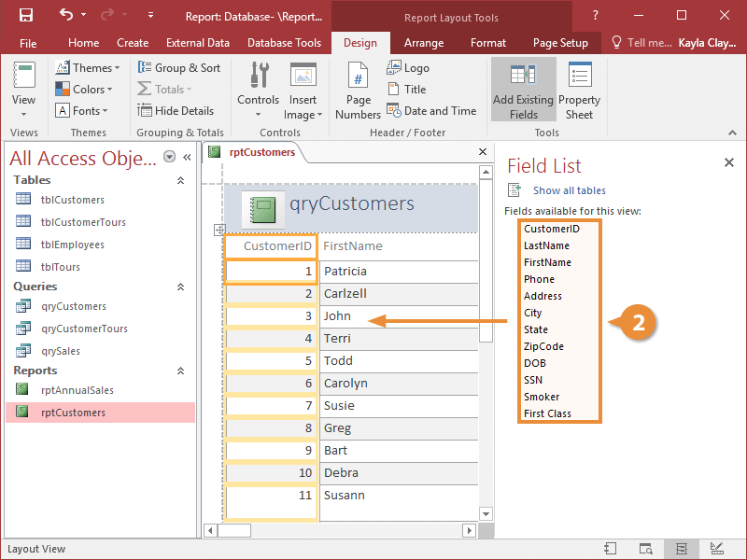Viewport: 747px width, 560px height.
Task: Switch to Print Preview in status bar
Action: [646, 549]
